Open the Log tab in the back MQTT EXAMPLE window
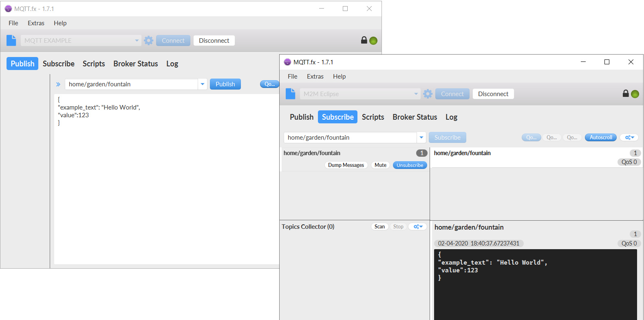The image size is (644, 320). (x=172, y=64)
